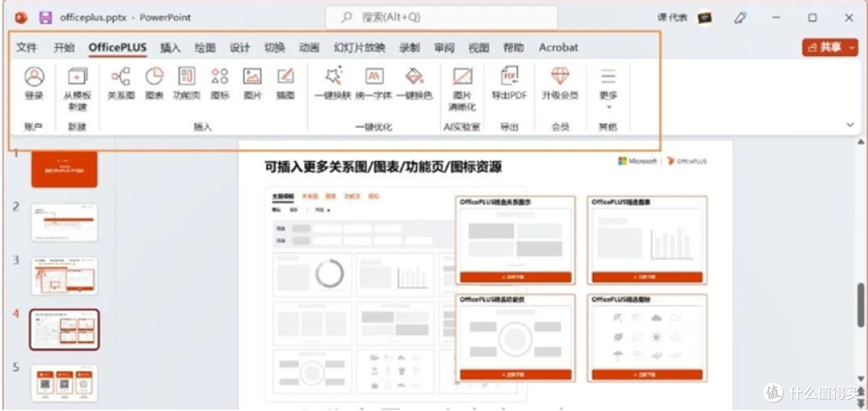Image resolution: width=868 pixels, height=411 pixels.
Task: Click download button on 精选图标 card
Action: pos(647,375)
